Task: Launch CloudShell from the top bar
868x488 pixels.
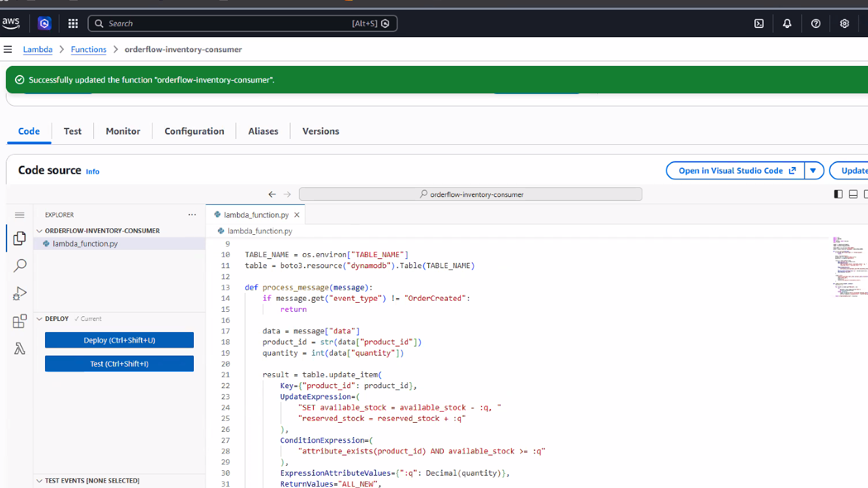Action: [x=759, y=23]
